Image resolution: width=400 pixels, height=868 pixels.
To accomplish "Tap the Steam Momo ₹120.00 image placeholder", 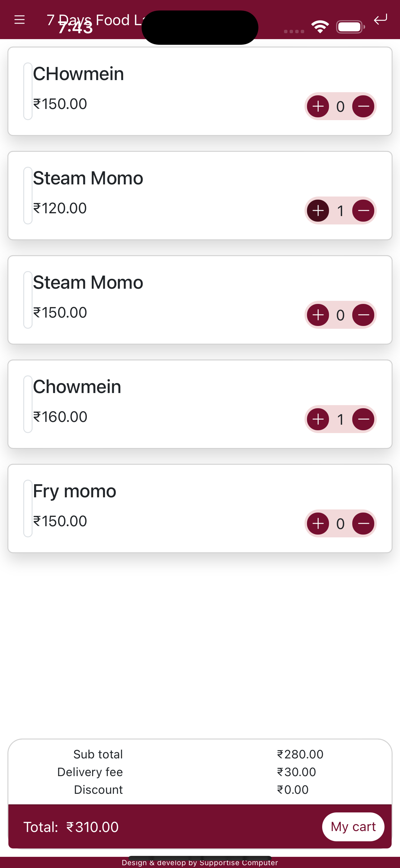I will pos(28,196).
